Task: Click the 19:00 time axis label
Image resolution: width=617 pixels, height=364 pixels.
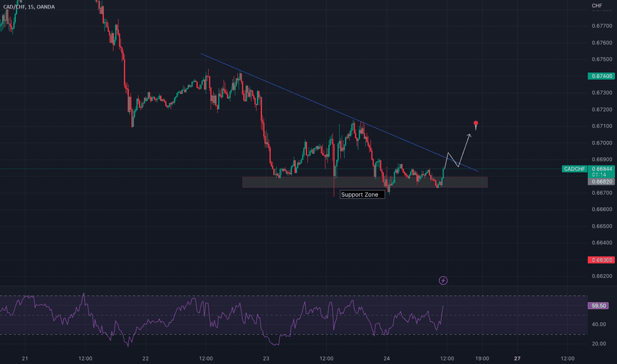Action: pos(482,359)
